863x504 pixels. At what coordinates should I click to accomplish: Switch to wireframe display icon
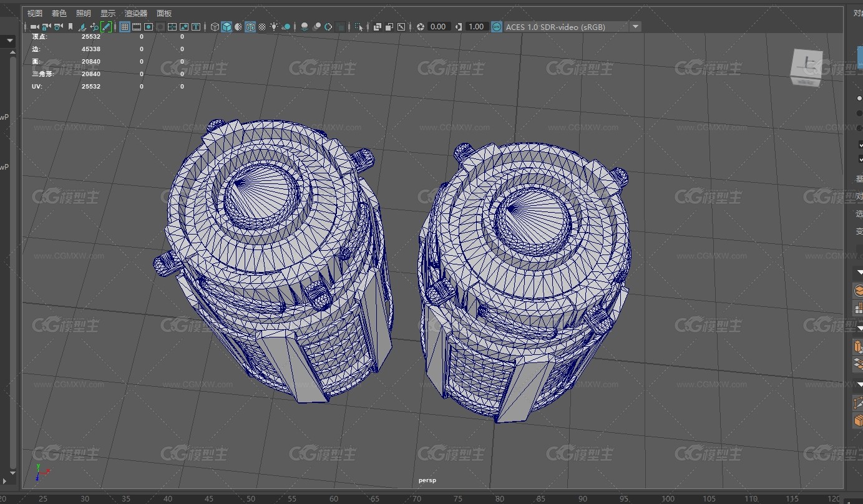(x=215, y=27)
